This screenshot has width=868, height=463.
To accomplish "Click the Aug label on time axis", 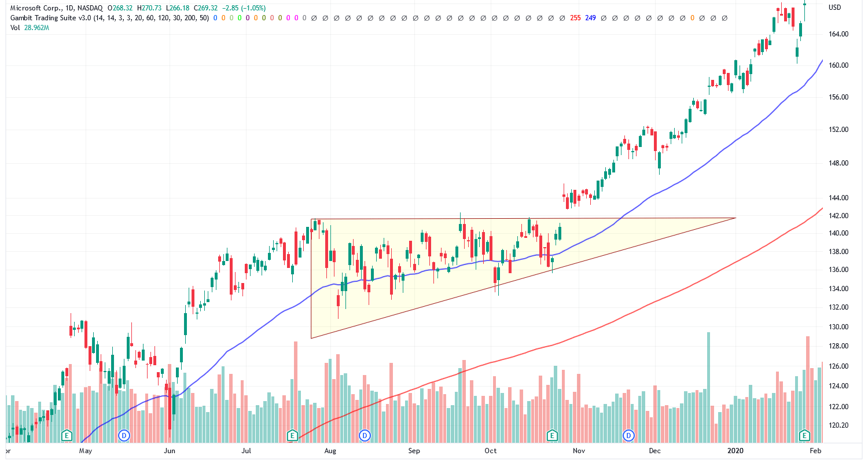I will click(x=330, y=450).
